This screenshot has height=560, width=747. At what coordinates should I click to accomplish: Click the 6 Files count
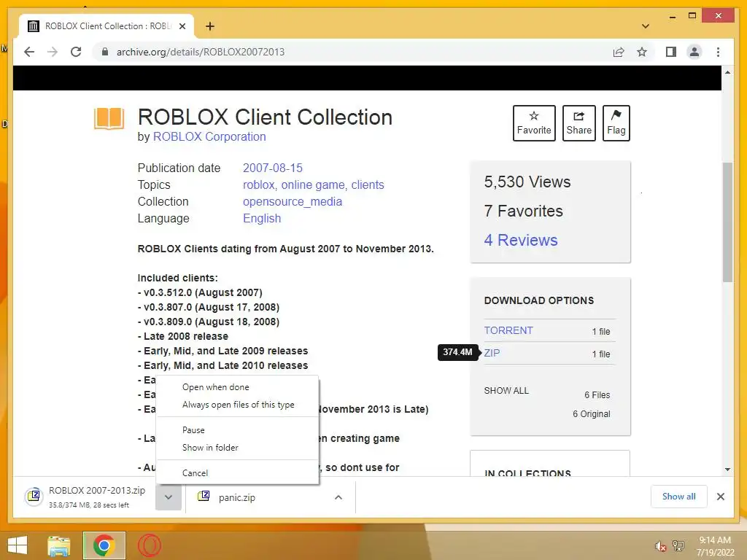[x=597, y=394]
